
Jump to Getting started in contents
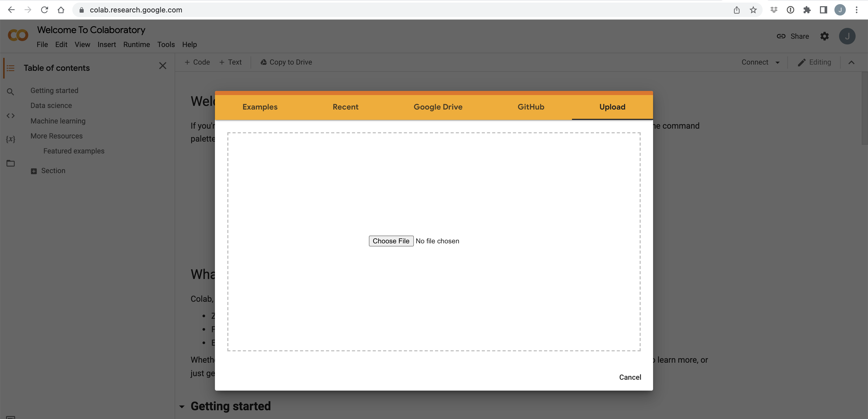coord(54,91)
